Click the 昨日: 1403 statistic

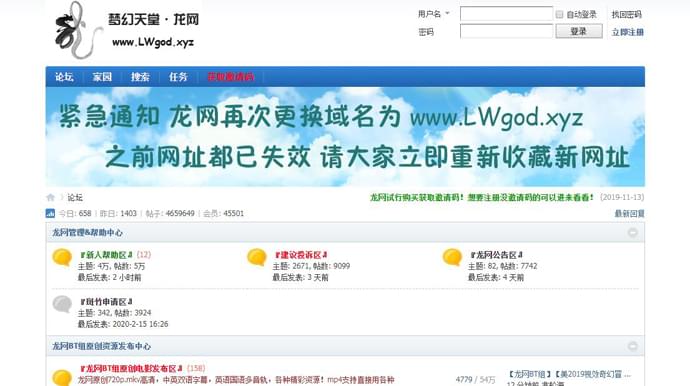[118, 213]
